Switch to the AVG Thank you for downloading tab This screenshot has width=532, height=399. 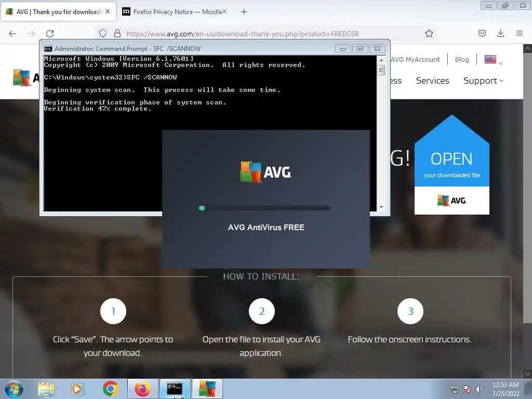coord(59,12)
